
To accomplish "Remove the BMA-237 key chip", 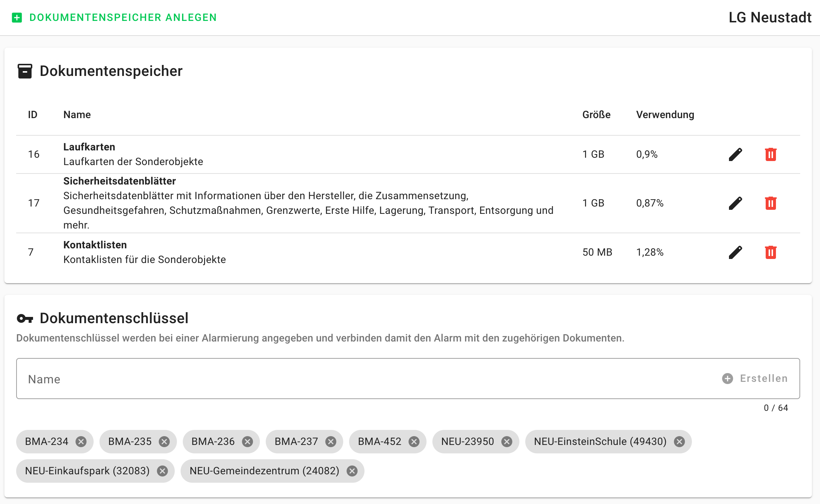I will pyautogui.click(x=331, y=442).
